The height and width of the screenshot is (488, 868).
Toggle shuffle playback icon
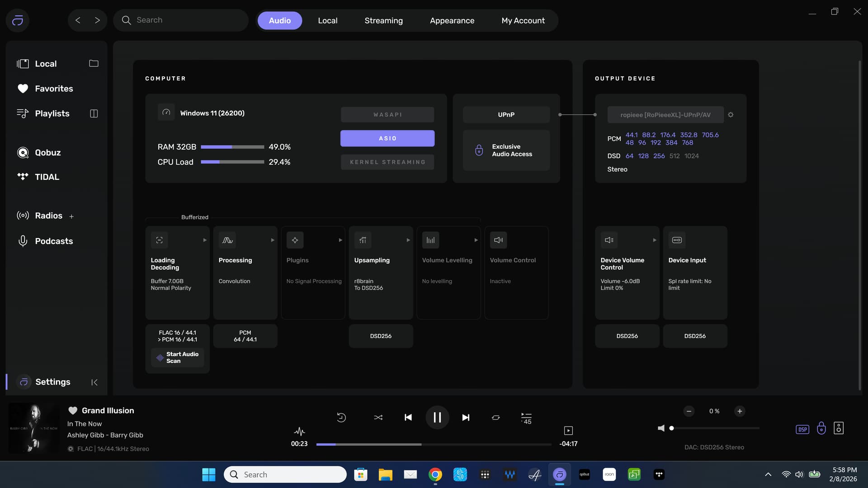click(378, 418)
